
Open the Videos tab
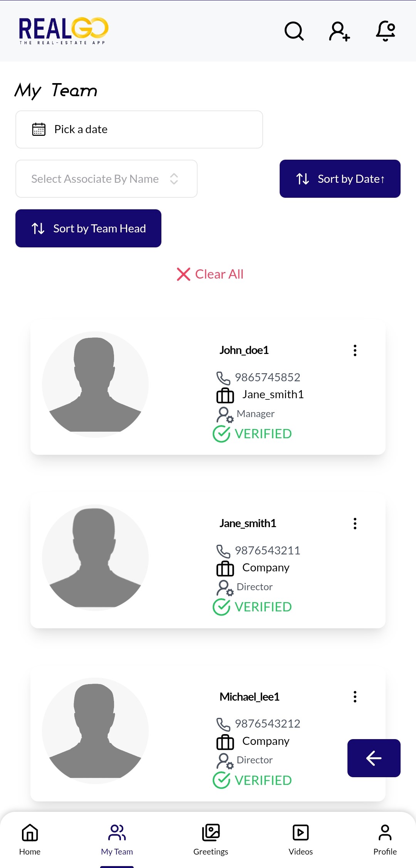tap(300, 840)
